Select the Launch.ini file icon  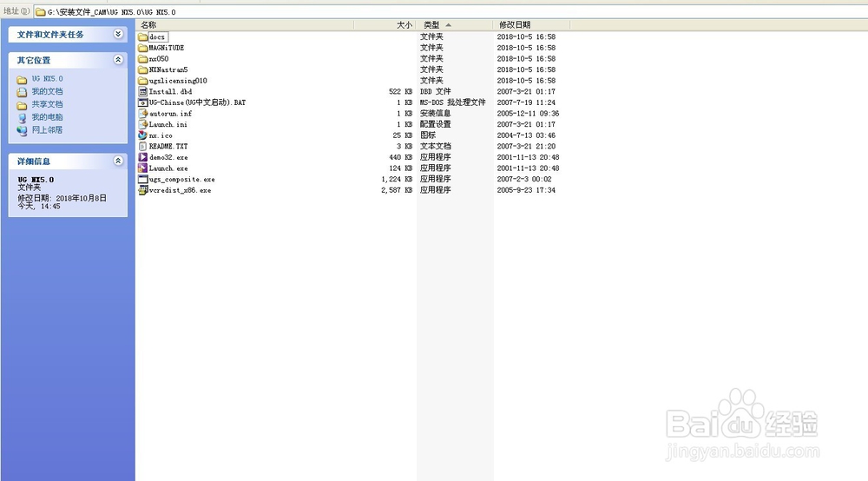point(143,124)
